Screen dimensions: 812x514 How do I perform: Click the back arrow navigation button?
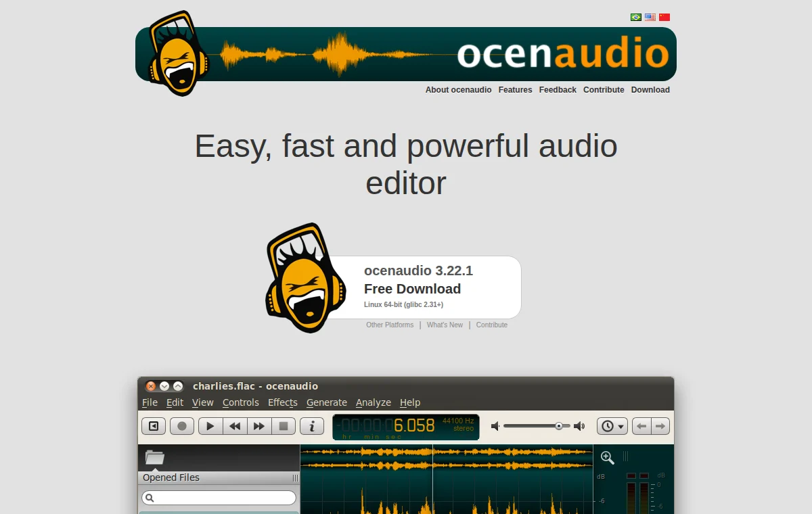pos(641,426)
